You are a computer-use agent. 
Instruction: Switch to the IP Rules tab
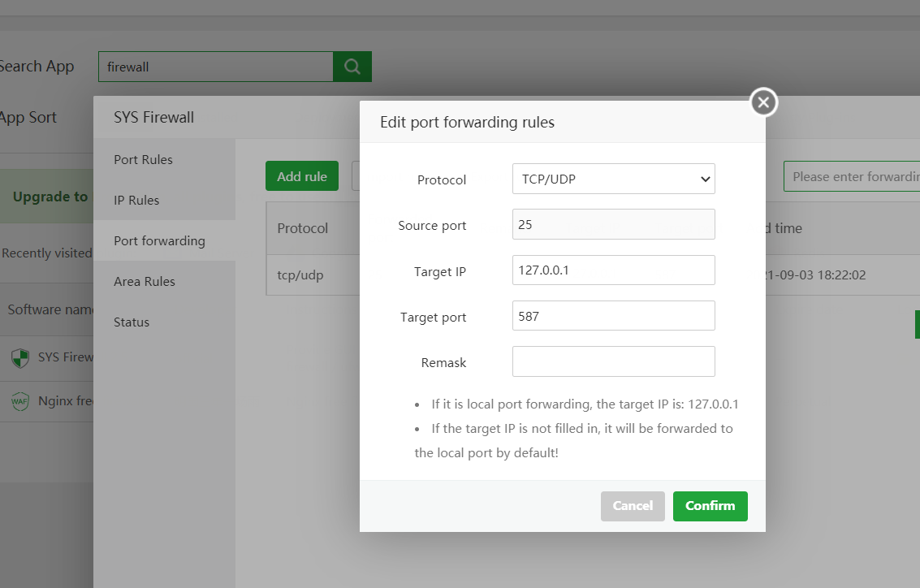coord(136,200)
